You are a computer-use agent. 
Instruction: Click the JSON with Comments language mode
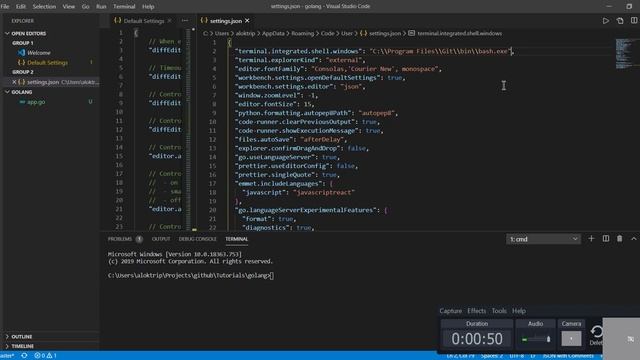[x=568, y=356]
